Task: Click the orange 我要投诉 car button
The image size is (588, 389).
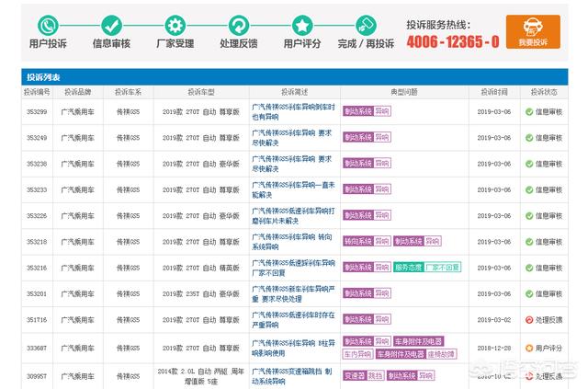Action: pyautogui.click(x=533, y=32)
